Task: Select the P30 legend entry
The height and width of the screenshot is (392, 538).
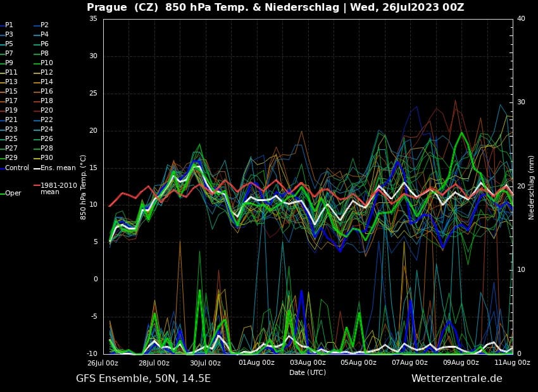Action: pos(47,157)
